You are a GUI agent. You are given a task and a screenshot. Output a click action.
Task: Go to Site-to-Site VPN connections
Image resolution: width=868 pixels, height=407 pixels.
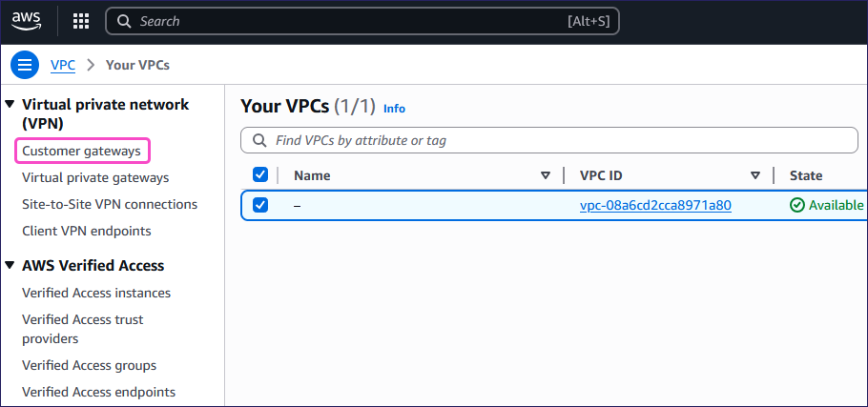(110, 204)
